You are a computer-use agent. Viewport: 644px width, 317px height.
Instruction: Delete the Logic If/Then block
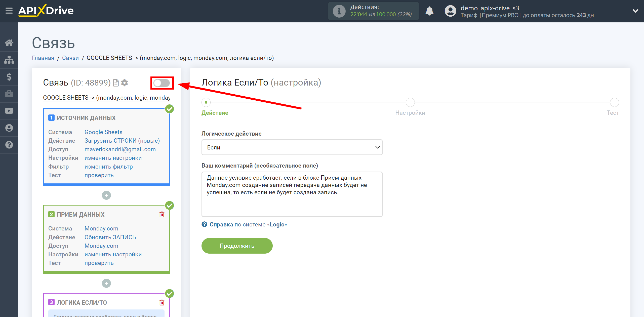point(162,302)
